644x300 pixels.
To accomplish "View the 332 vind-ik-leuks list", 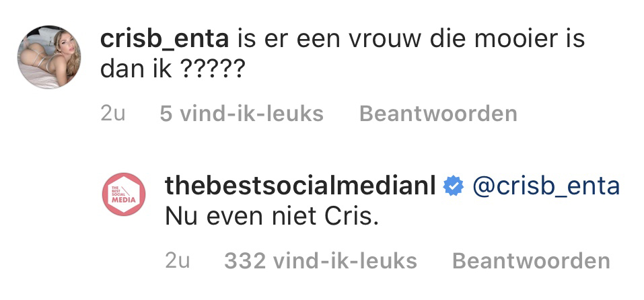I will coord(320,260).
